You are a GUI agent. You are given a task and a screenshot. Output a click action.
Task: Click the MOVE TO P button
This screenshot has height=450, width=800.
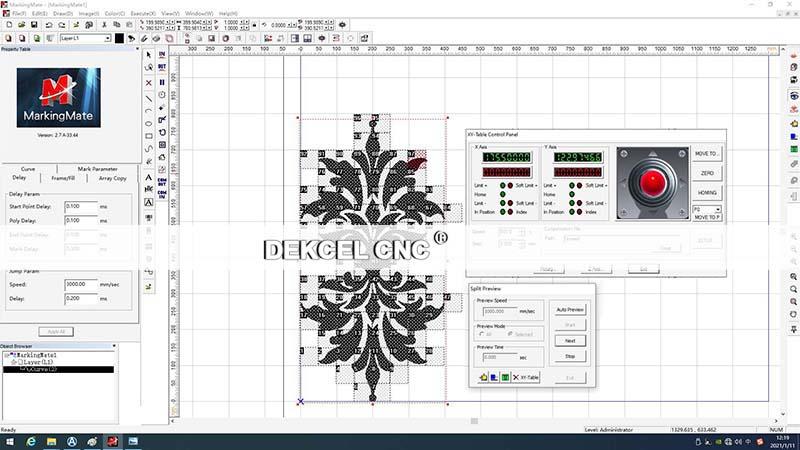click(x=707, y=217)
